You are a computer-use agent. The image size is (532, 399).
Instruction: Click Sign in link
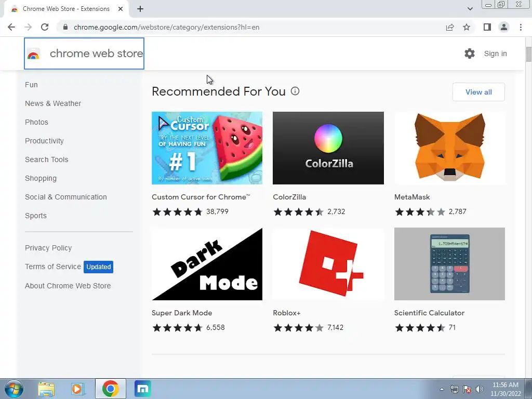pyautogui.click(x=495, y=54)
